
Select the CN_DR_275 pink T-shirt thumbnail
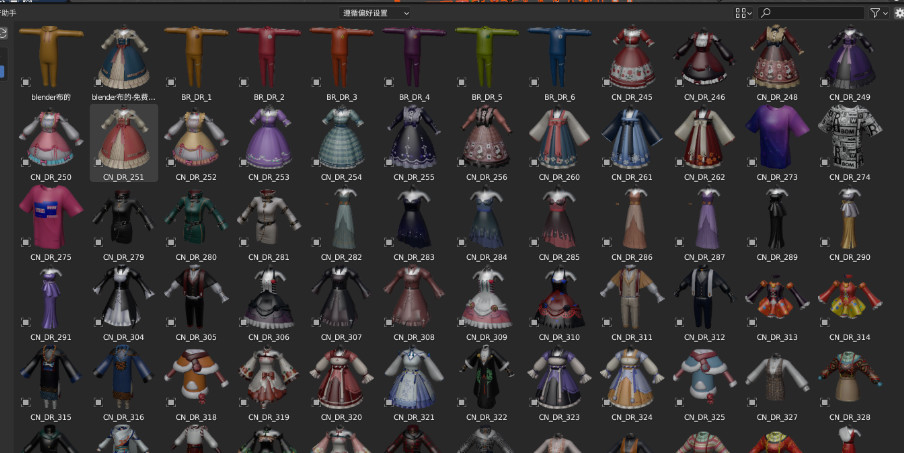(51, 217)
